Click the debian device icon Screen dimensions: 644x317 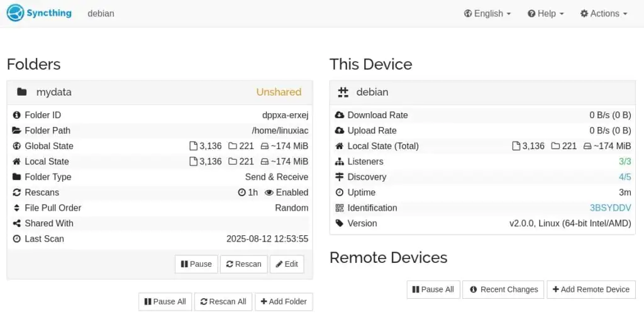[x=343, y=92]
